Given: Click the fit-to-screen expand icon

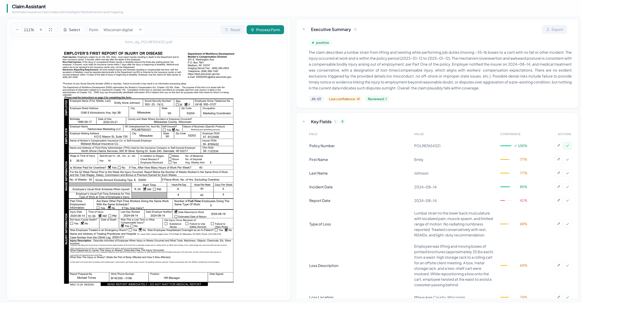Looking at the screenshot, I should (50, 30).
